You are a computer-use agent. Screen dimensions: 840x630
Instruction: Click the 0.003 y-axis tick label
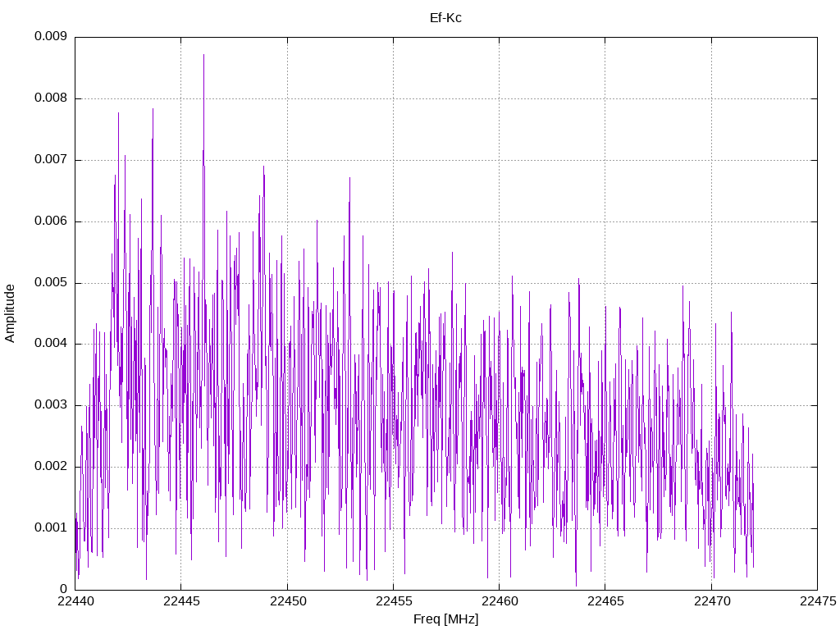coord(50,405)
